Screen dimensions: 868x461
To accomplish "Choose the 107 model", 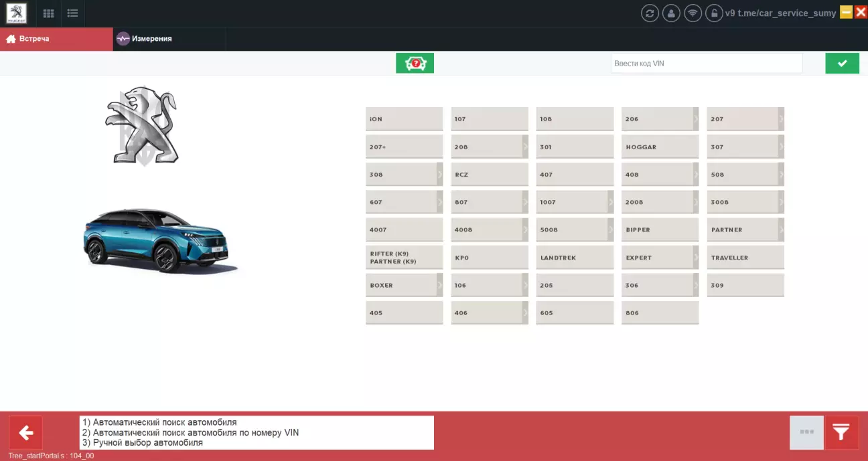I will (x=490, y=119).
